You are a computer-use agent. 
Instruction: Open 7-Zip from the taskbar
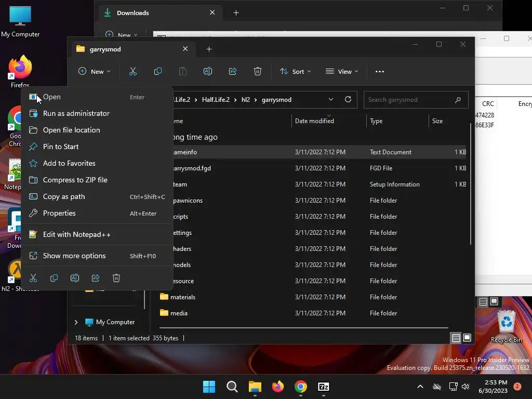point(324,387)
